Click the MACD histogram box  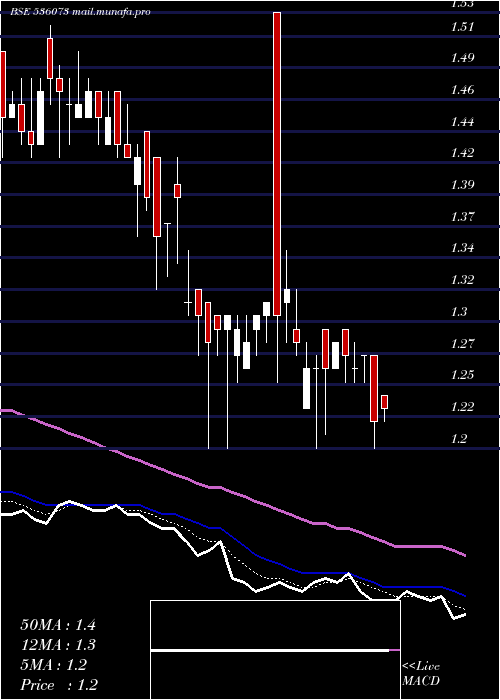tap(275, 650)
